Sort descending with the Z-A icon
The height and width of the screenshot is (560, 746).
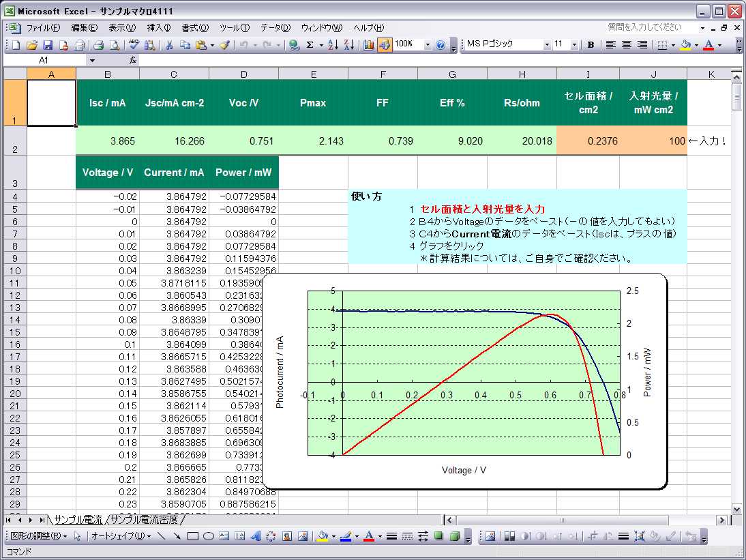coord(348,45)
